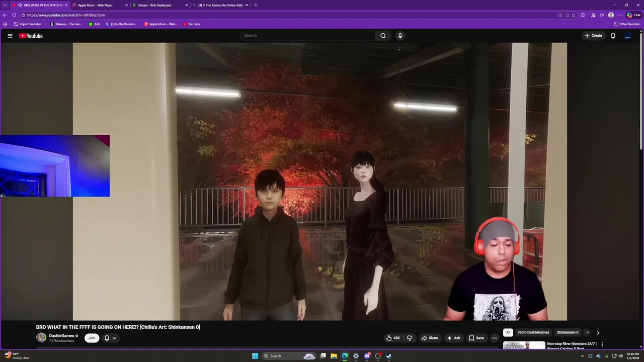Open File Explorer from taskbar
The width and height of the screenshot is (644, 362).
pyautogui.click(x=334, y=356)
